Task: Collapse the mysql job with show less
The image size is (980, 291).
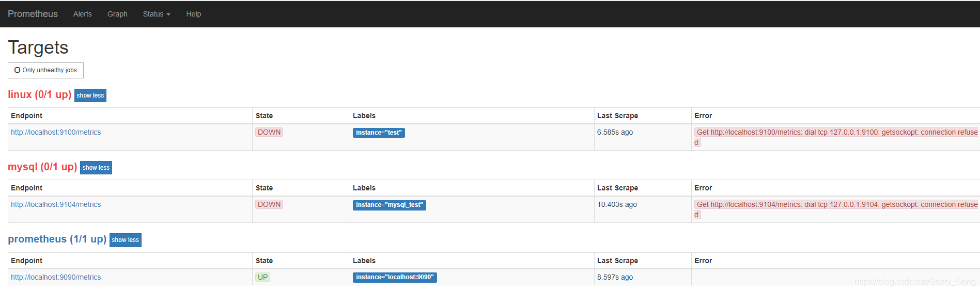Action: coord(96,168)
